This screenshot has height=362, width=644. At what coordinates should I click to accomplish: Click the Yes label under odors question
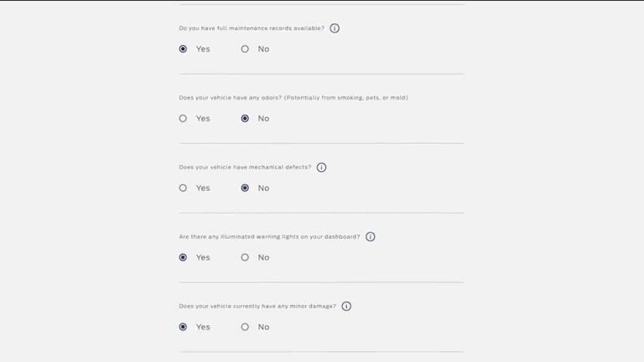[203, 119]
